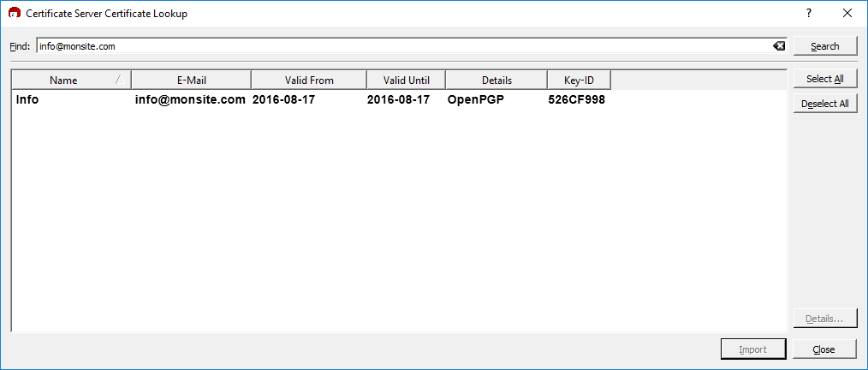Click the Close button at bottom
This screenshot has width=868, height=370.
[x=825, y=349]
